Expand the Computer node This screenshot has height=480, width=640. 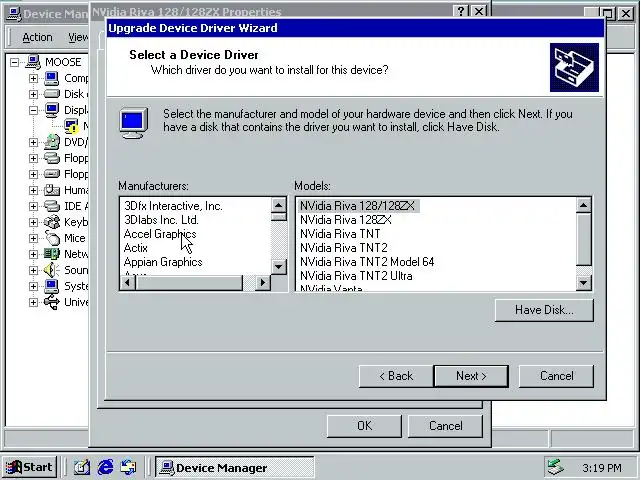[x=33, y=78]
